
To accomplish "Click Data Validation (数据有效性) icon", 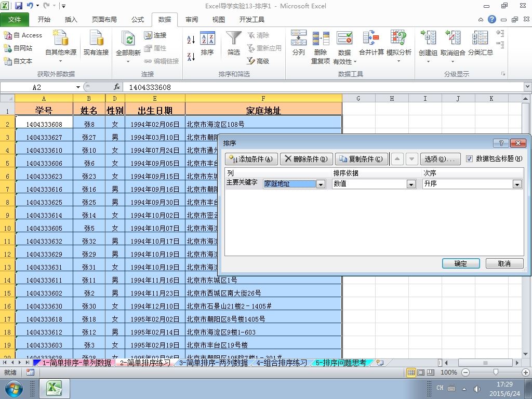I will tap(344, 38).
